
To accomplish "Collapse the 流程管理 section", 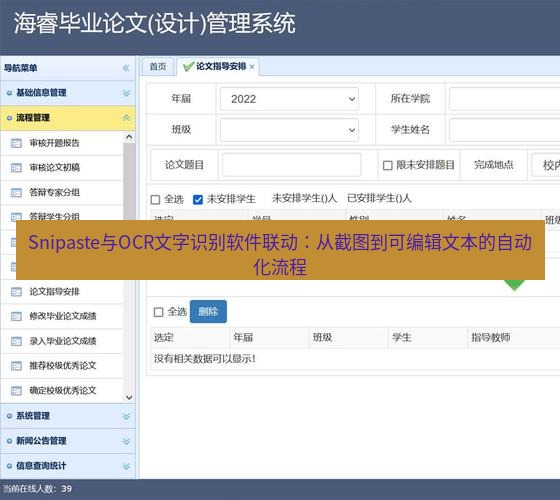I will [126, 118].
